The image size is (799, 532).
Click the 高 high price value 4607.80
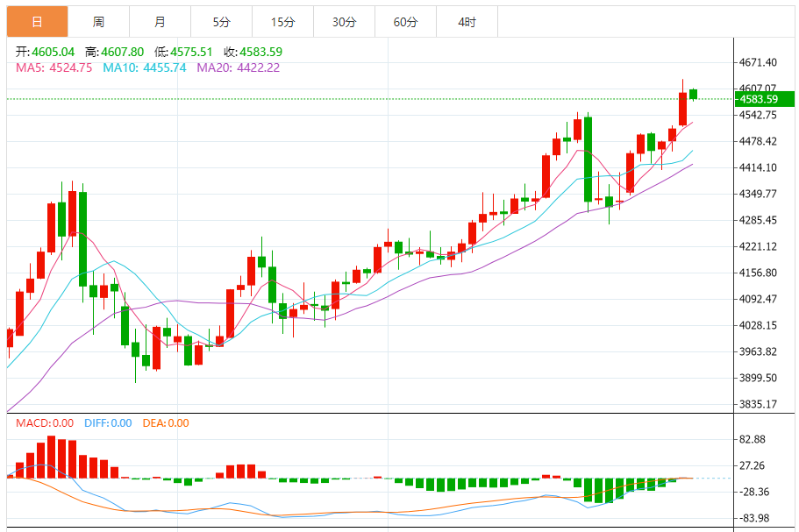pos(125,52)
